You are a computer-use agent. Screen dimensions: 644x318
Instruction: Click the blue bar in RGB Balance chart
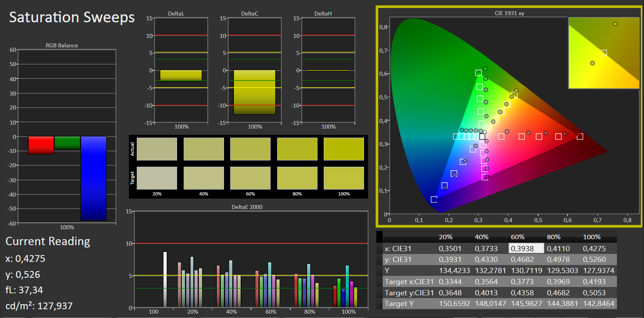(x=93, y=178)
